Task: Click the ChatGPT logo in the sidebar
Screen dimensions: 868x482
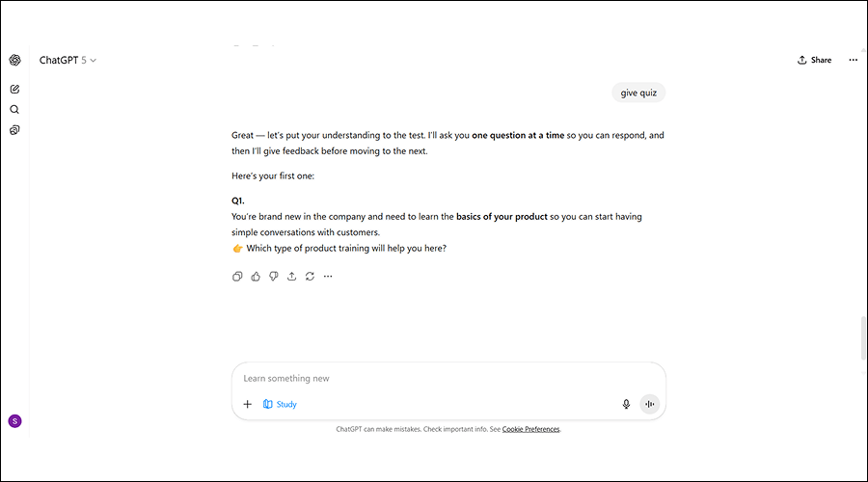Action: 14,60
